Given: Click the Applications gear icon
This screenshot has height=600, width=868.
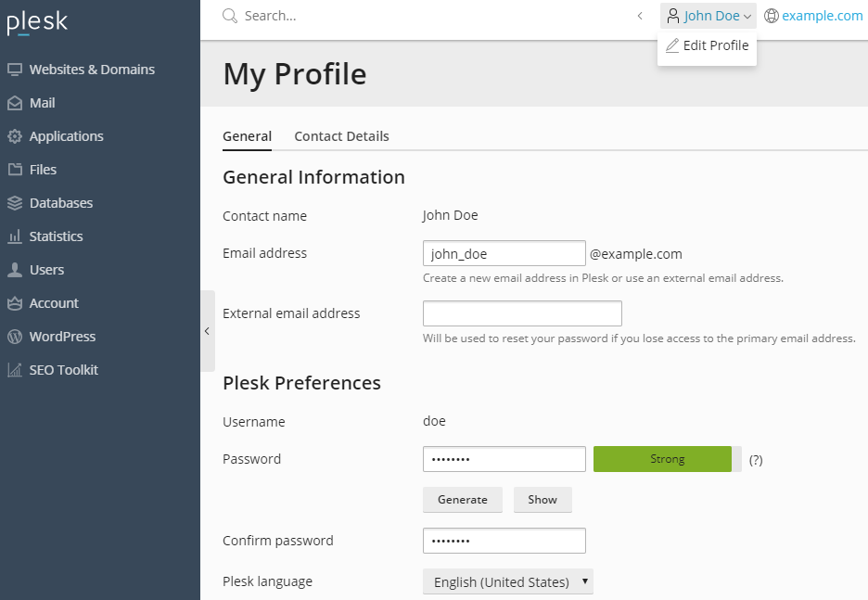Looking at the screenshot, I should point(15,136).
